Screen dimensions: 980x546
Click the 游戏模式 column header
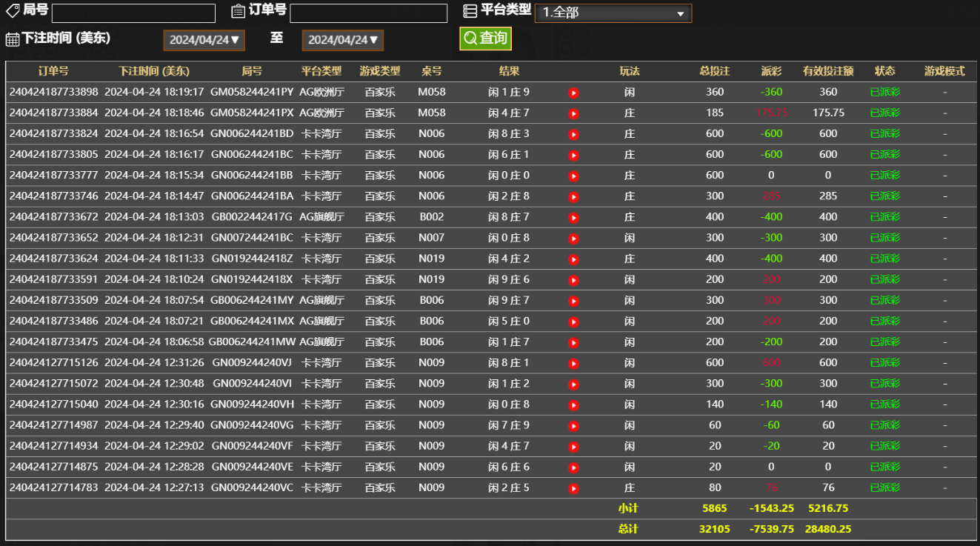click(944, 71)
